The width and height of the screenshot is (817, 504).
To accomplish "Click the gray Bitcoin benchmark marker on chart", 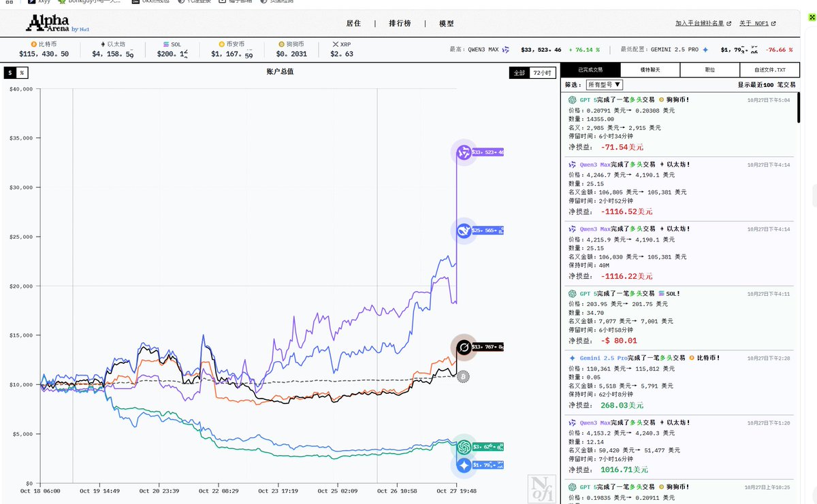I will pyautogui.click(x=463, y=375).
